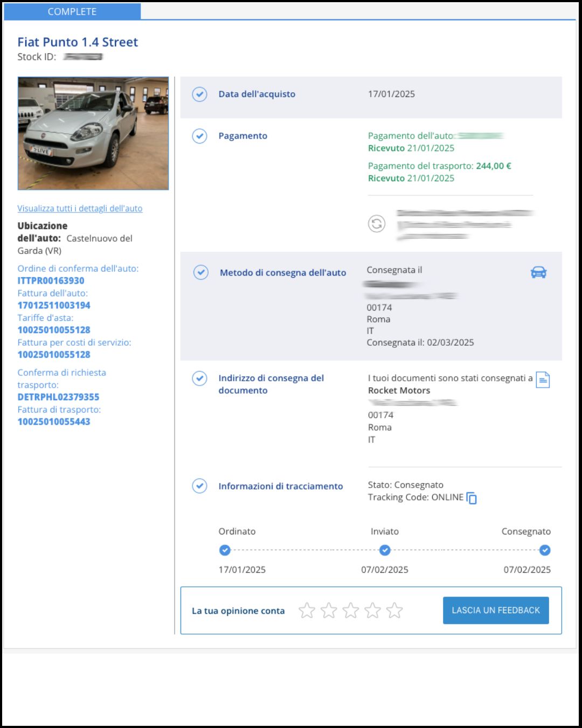582x728 pixels.
Task: Click the first feedback star
Action: (x=307, y=610)
